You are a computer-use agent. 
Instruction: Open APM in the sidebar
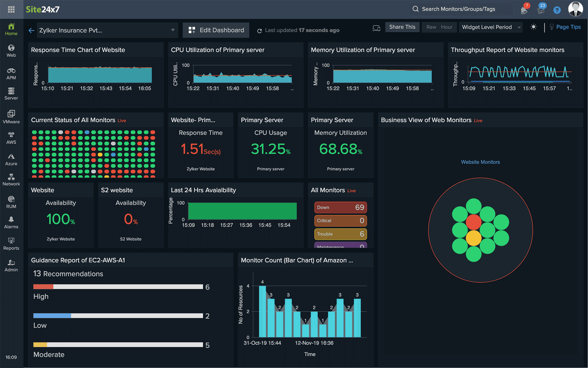click(11, 74)
